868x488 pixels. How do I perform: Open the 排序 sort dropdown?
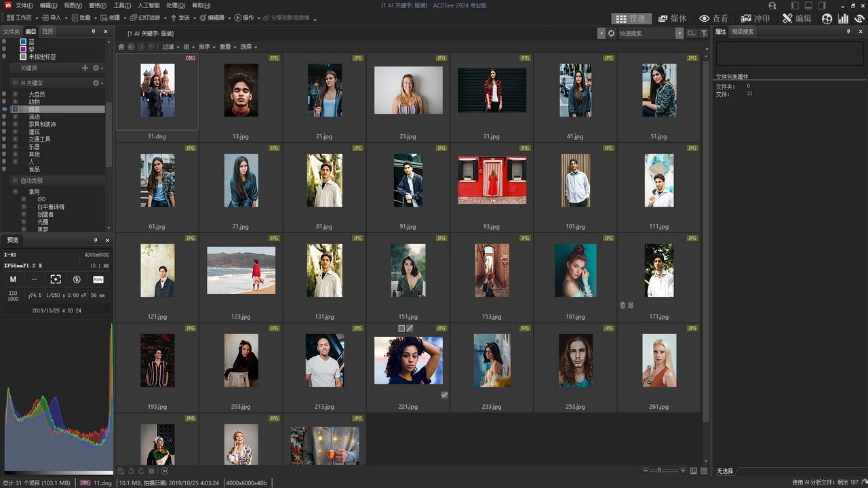(x=206, y=47)
